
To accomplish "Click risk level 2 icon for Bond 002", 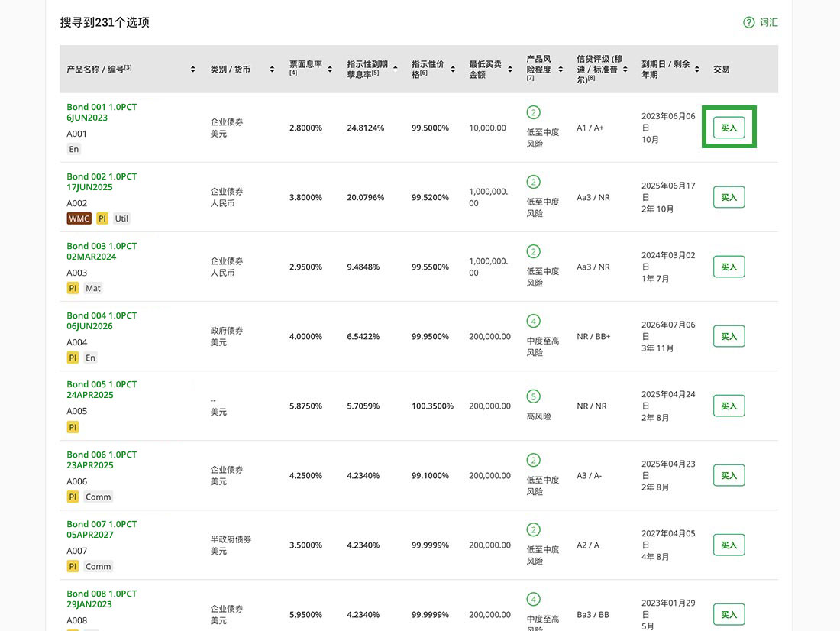I will pyautogui.click(x=533, y=182).
